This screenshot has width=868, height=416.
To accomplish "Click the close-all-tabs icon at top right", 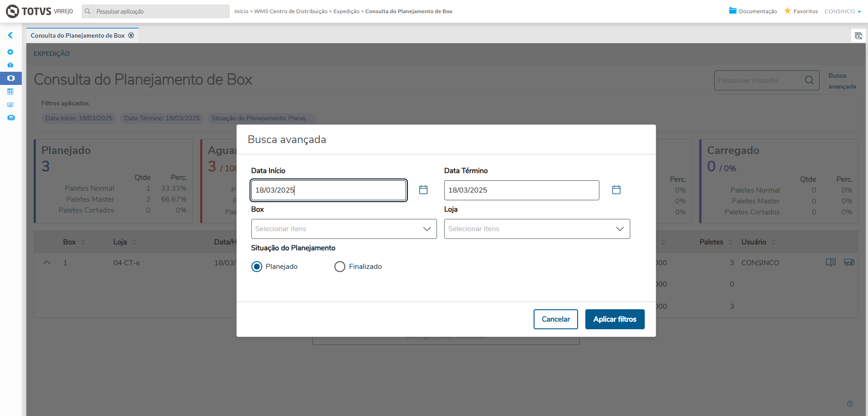I will click(x=858, y=36).
